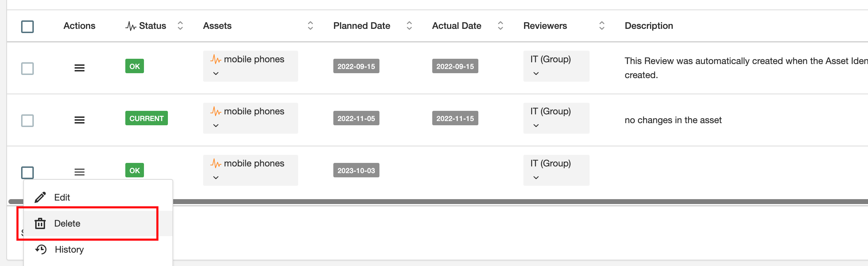
Task: Choose Delete from the context menu
Action: [67, 223]
